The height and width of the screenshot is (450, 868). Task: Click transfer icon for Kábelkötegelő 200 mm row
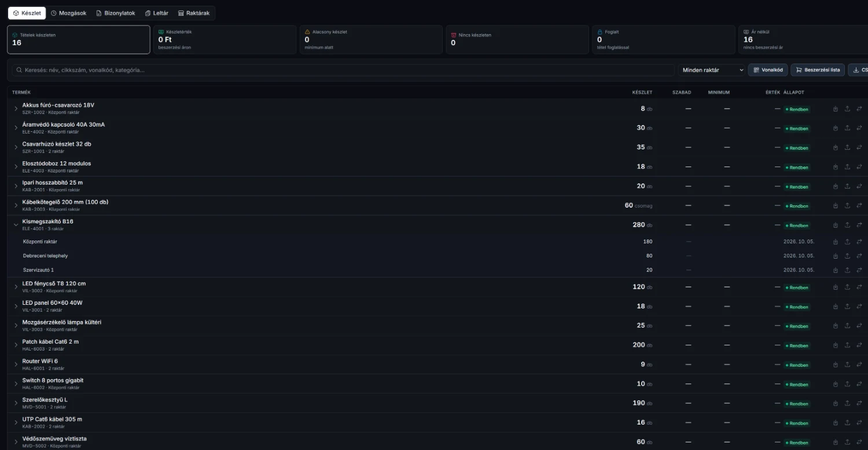[859, 205]
